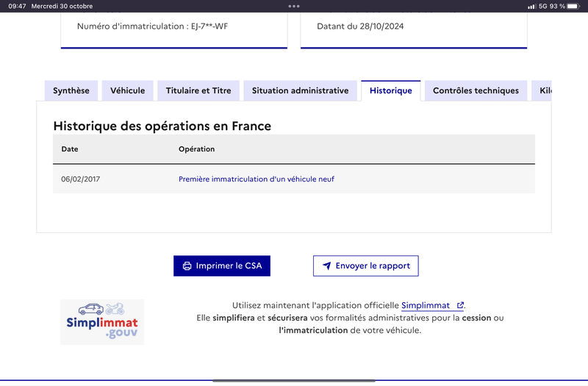Click the Imprimer le CSA button
The image size is (588, 386).
pyautogui.click(x=222, y=266)
